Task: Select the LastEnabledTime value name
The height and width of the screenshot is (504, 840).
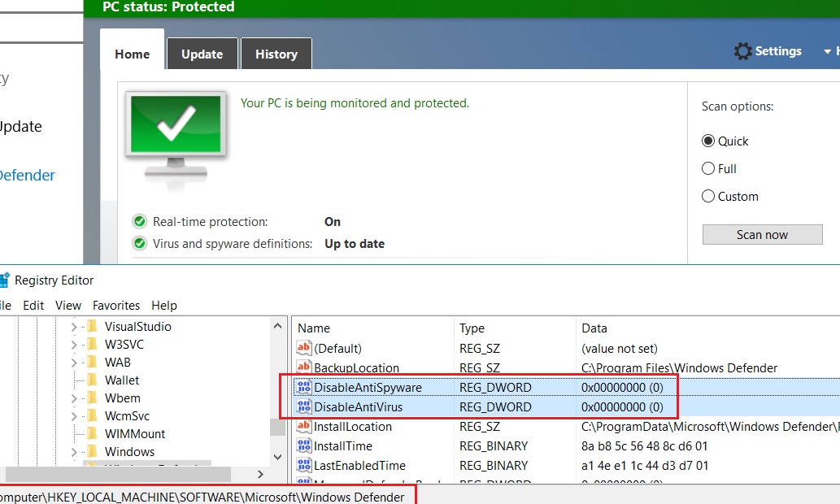Action: click(x=359, y=466)
